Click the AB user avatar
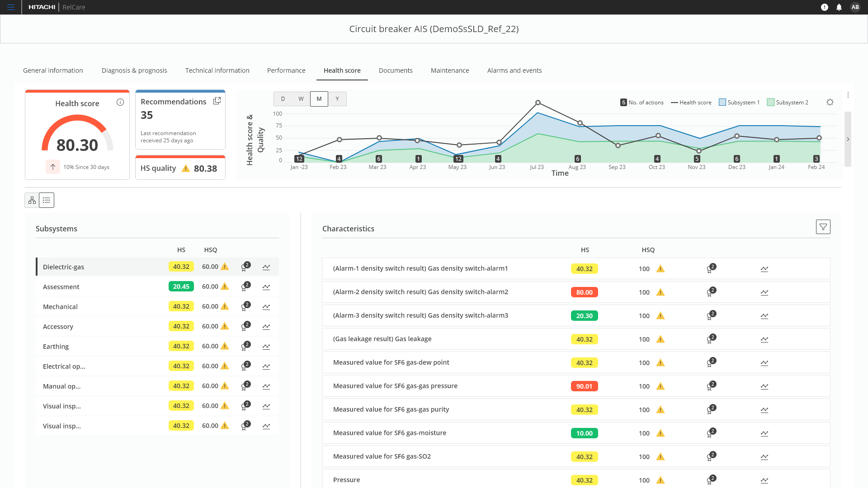This screenshot has height=488, width=868. coord(855,7)
